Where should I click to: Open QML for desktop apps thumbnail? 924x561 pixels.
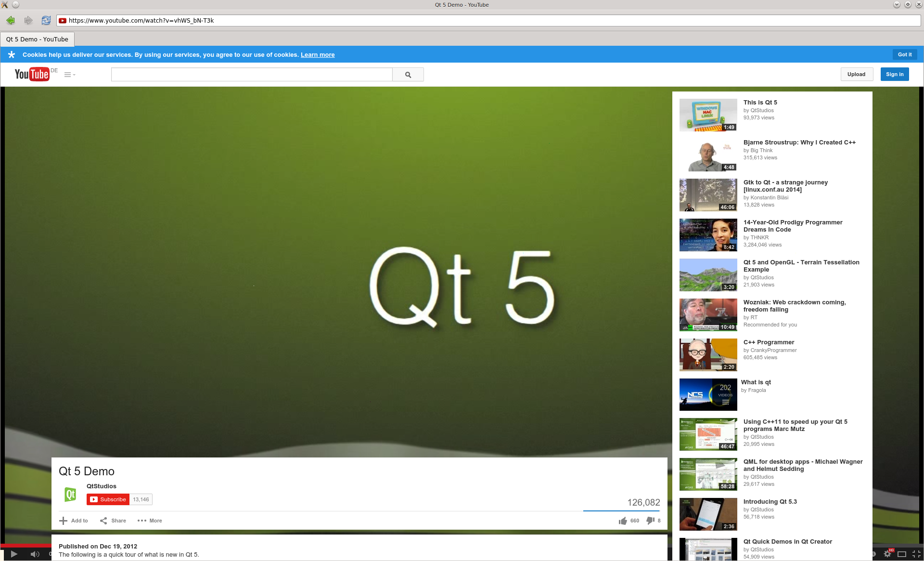[x=708, y=474]
